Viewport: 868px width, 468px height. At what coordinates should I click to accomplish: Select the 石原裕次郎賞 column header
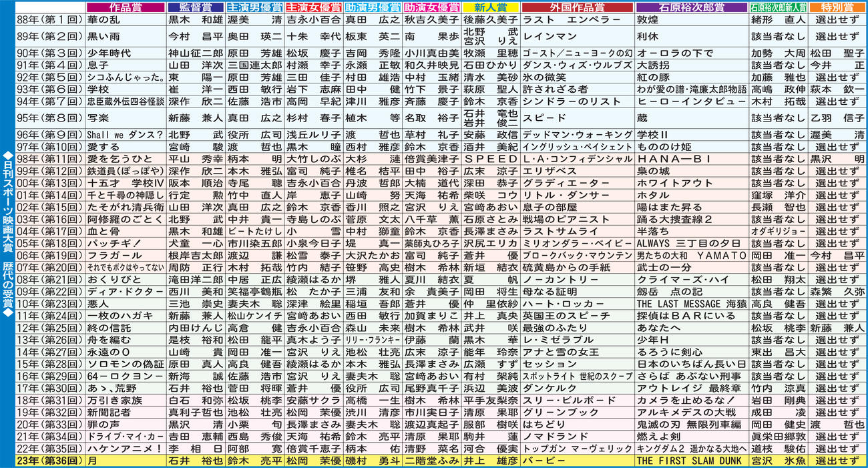(x=691, y=7)
